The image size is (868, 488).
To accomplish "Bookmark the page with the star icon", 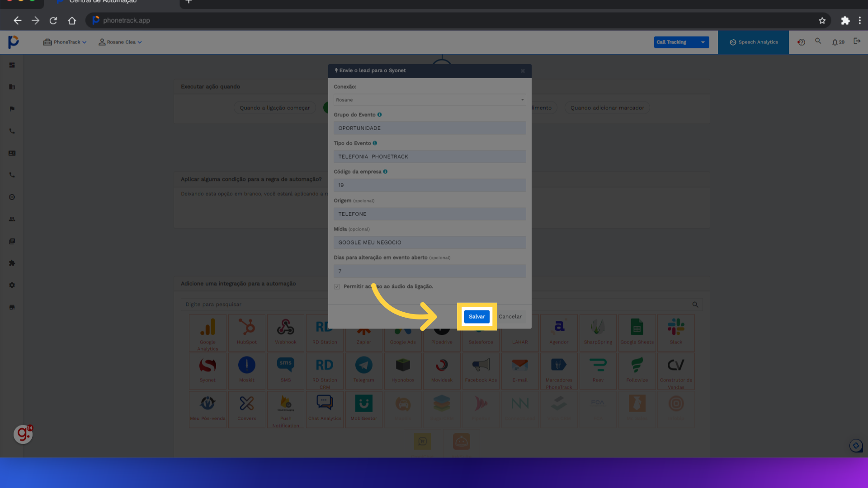I will pos(822,20).
